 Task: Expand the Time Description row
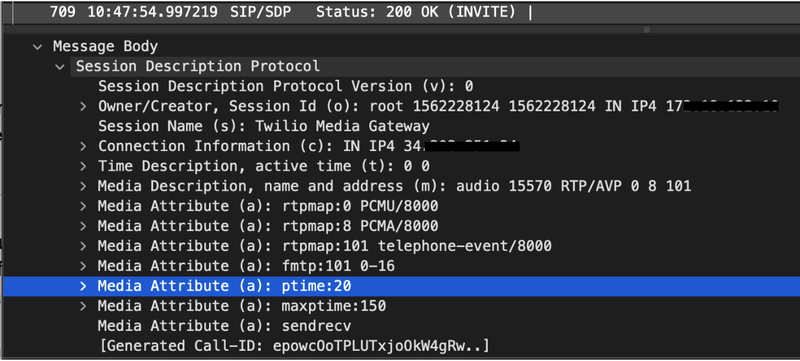click(83, 166)
